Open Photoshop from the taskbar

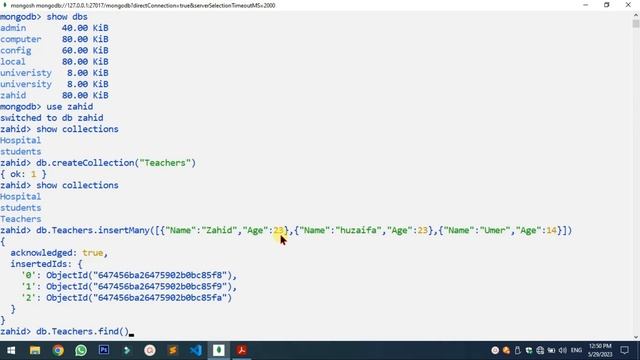104,350
